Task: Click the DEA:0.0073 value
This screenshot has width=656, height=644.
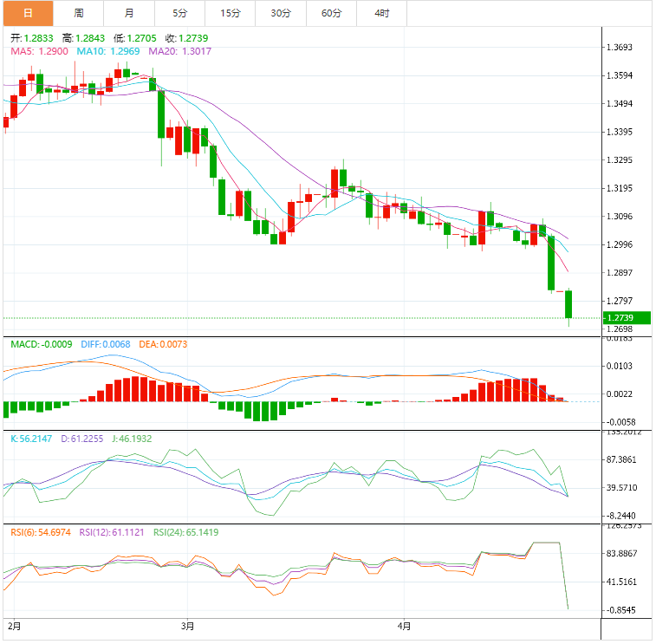Action: (x=163, y=345)
